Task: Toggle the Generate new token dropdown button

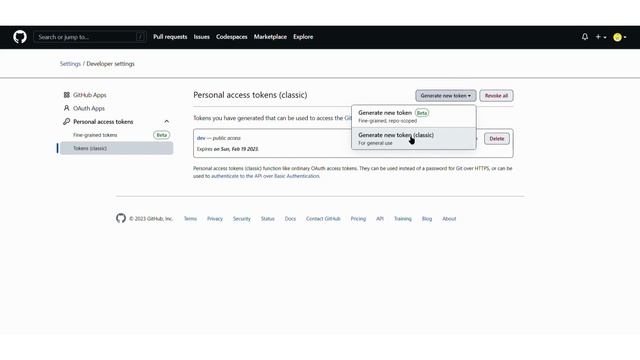Action: 446,96
